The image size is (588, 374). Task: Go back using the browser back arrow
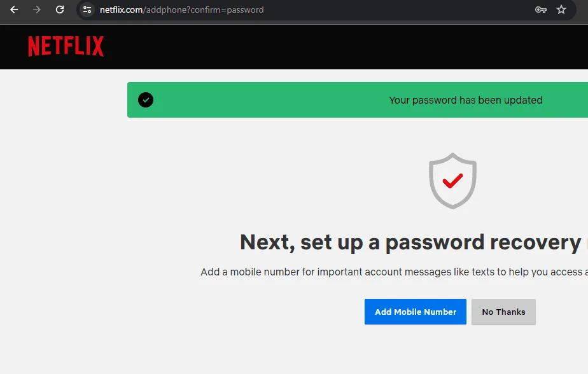click(x=14, y=10)
